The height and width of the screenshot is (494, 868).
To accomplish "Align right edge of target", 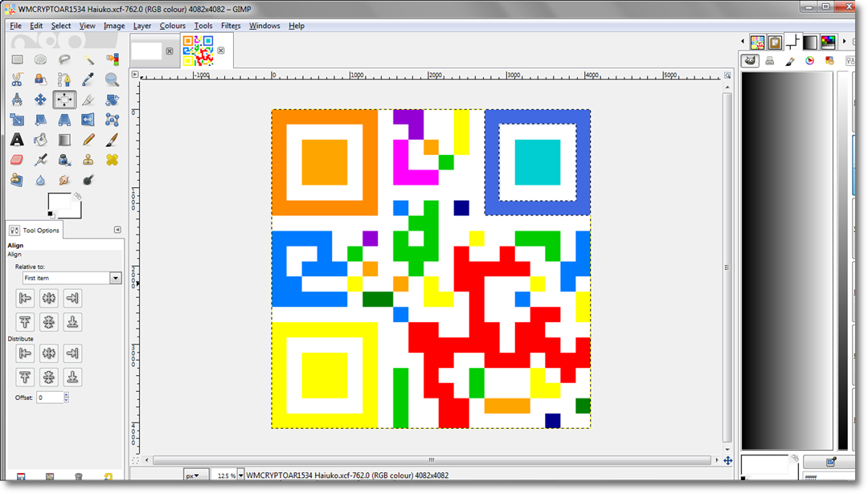I will click(72, 298).
